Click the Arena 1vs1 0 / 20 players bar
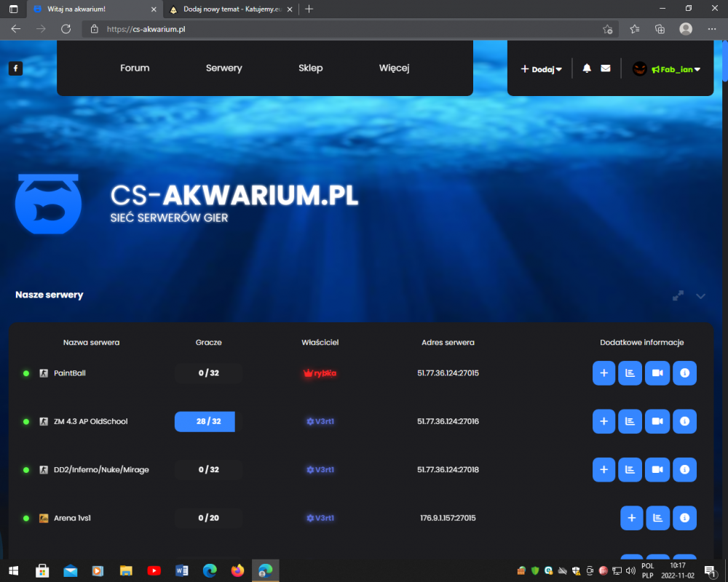Image resolution: width=728 pixels, height=582 pixels. pyautogui.click(x=208, y=518)
